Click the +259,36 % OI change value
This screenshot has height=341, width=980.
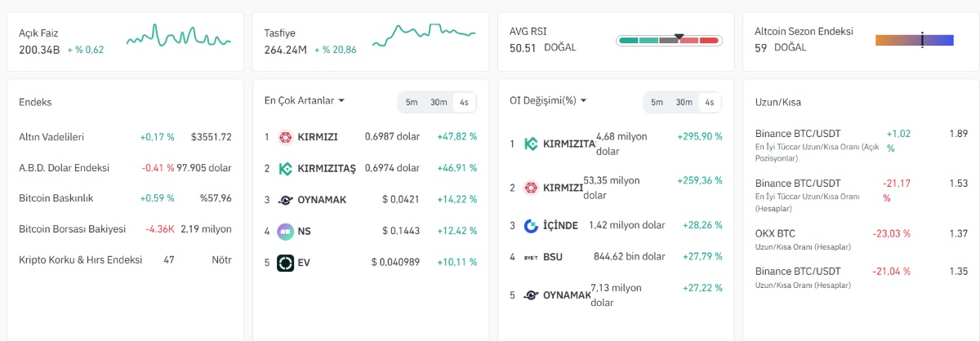[699, 180]
